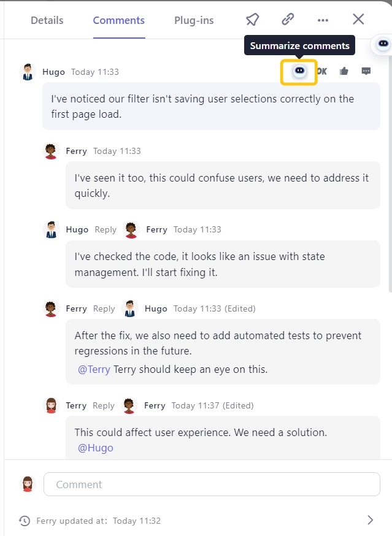Type in the Comment input field

(x=212, y=484)
